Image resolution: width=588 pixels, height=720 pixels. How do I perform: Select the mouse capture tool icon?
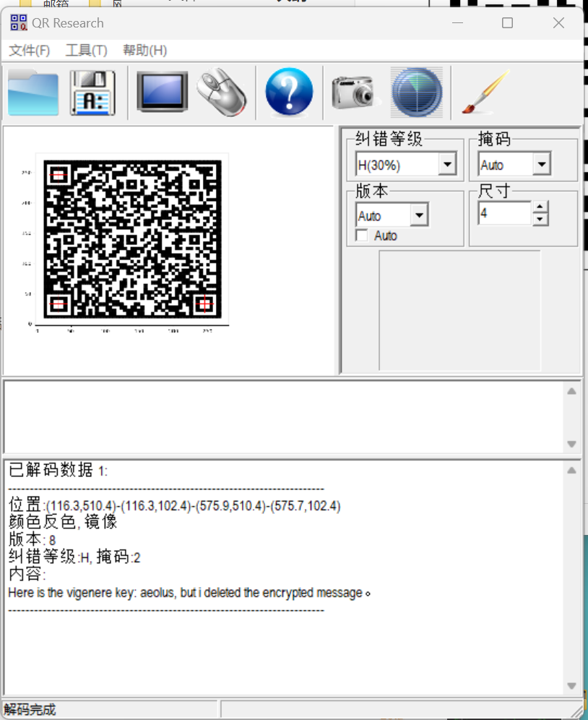222,91
